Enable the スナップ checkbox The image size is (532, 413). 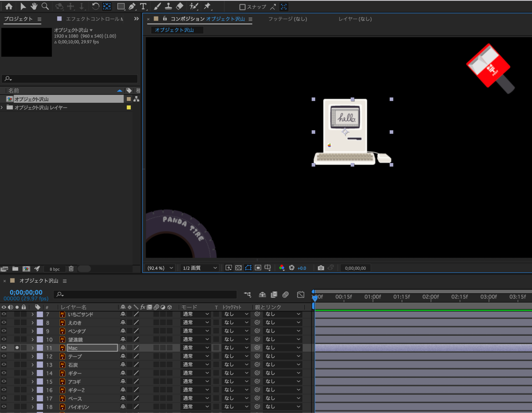(x=242, y=7)
